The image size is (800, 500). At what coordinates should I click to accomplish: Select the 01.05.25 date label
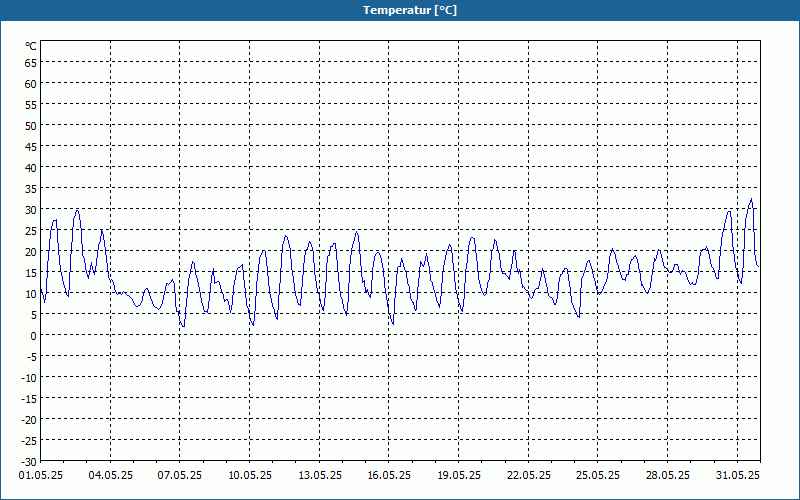coord(41,475)
